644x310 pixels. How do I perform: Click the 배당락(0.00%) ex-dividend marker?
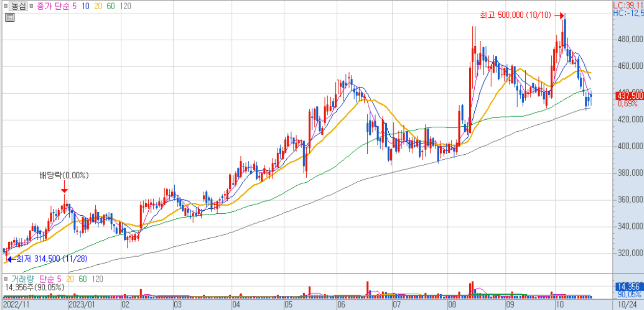(64, 176)
